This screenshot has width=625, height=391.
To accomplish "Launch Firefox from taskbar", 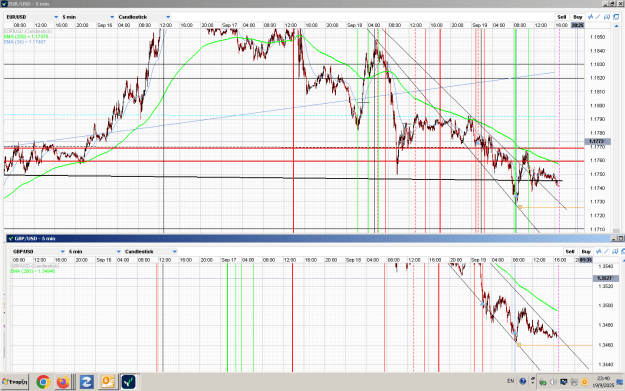I will tap(63, 382).
